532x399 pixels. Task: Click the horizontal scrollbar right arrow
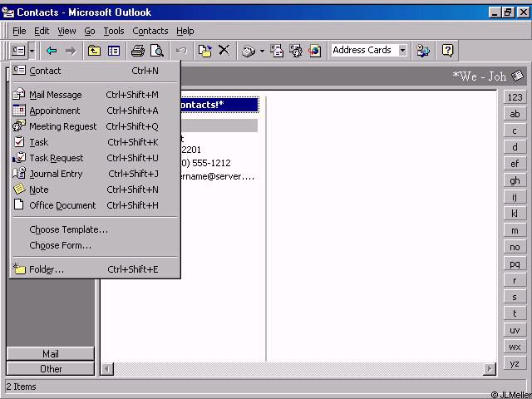(x=490, y=368)
